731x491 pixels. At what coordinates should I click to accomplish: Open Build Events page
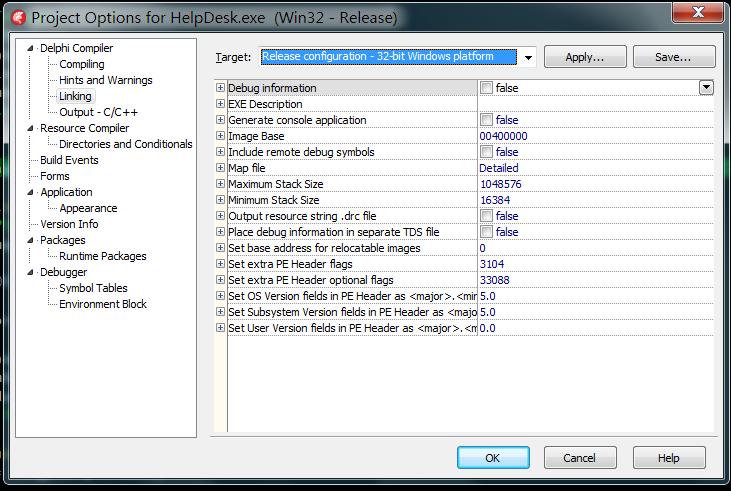(x=69, y=160)
